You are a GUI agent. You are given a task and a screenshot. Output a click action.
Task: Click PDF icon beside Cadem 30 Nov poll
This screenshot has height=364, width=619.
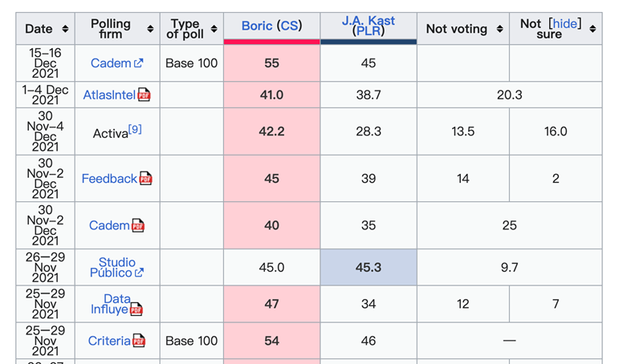[138, 226]
